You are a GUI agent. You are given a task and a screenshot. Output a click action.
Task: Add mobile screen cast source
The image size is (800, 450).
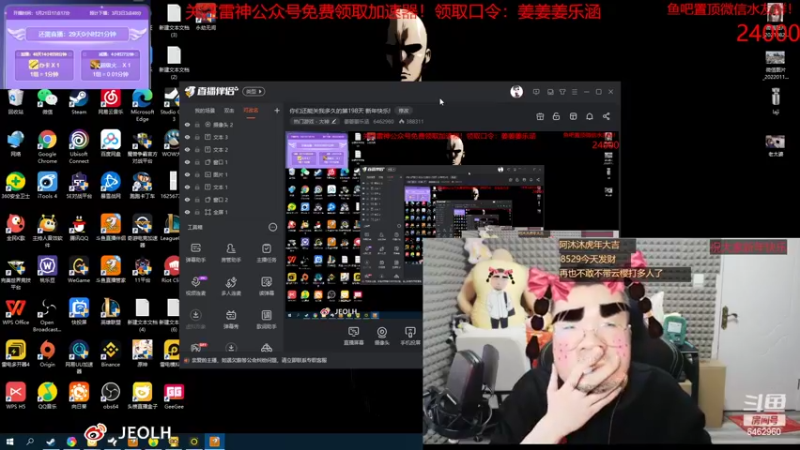click(410, 336)
